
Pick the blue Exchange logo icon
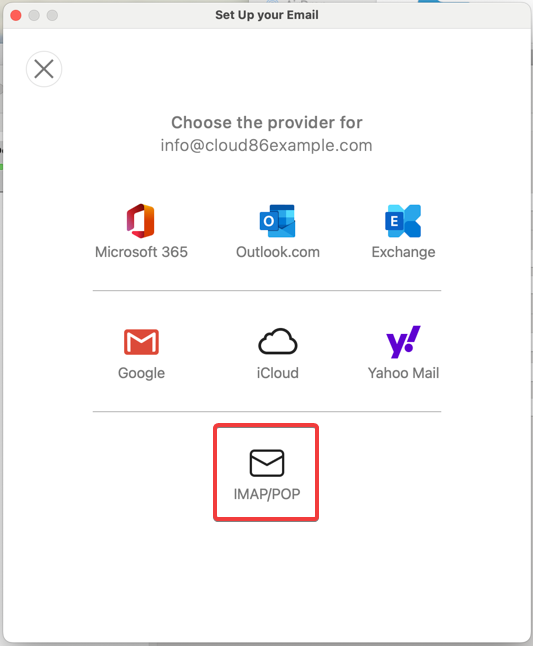tap(403, 221)
